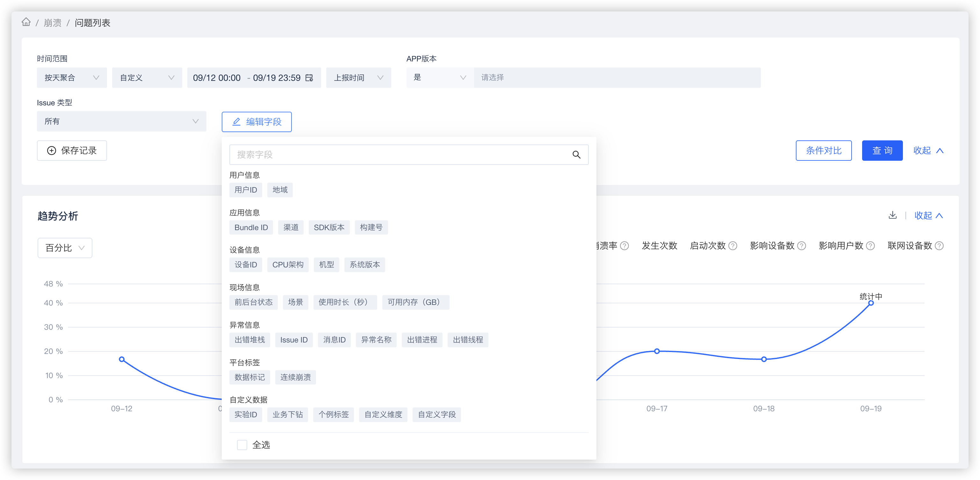The width and height of the screenshot is (980, 480).
Task: Click help icon beside 影响设备数
Action: point(802,246)
